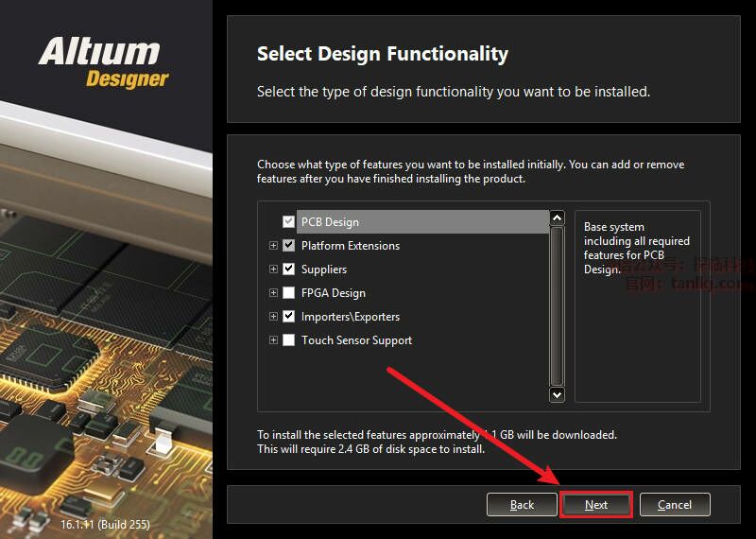Enable Touch Sensor Support checkbox
The height and width of the screenshot is (539, 756).
click(288, 339)
